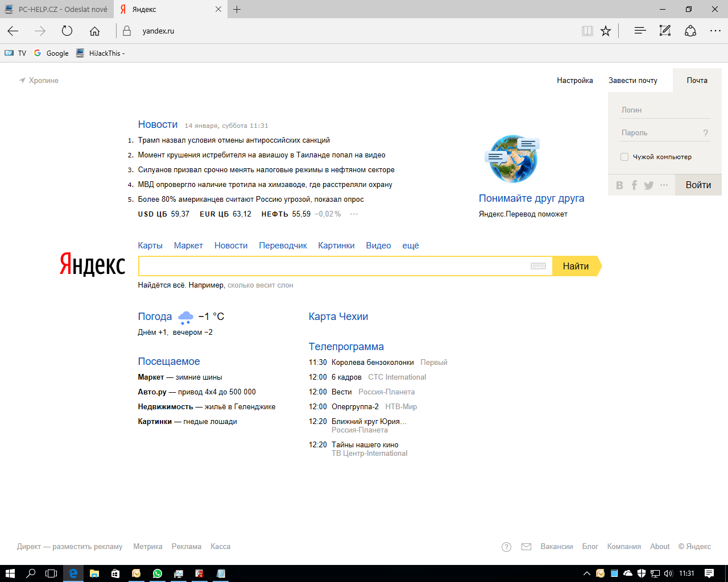The image size is (728, 582).
Task: Open a new browser tab
Action: pyautogui.click(x=237, y=9)
